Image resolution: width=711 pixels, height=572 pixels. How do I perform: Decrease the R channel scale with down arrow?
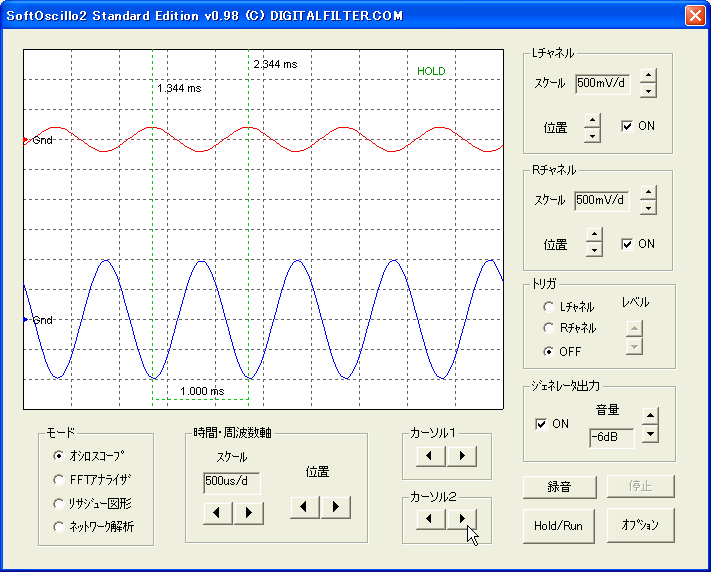pyautogui.click(x=648, y=208)
